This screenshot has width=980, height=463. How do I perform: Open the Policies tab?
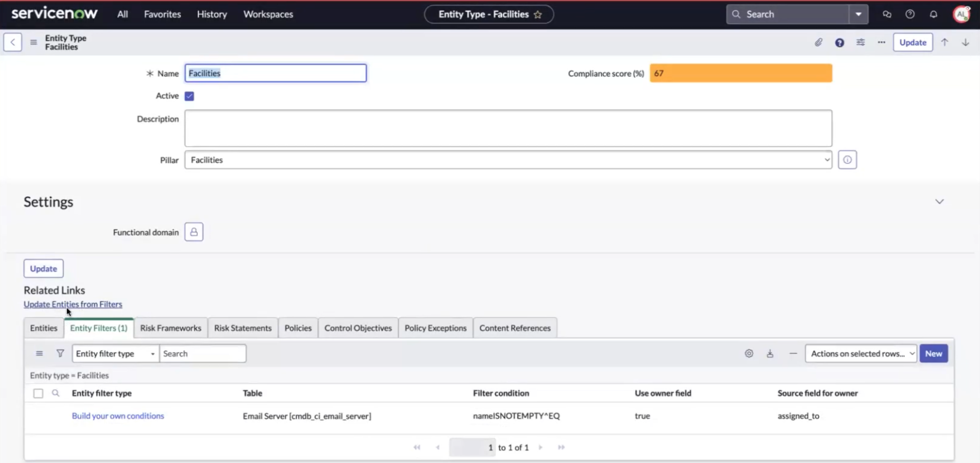[298, 328]
